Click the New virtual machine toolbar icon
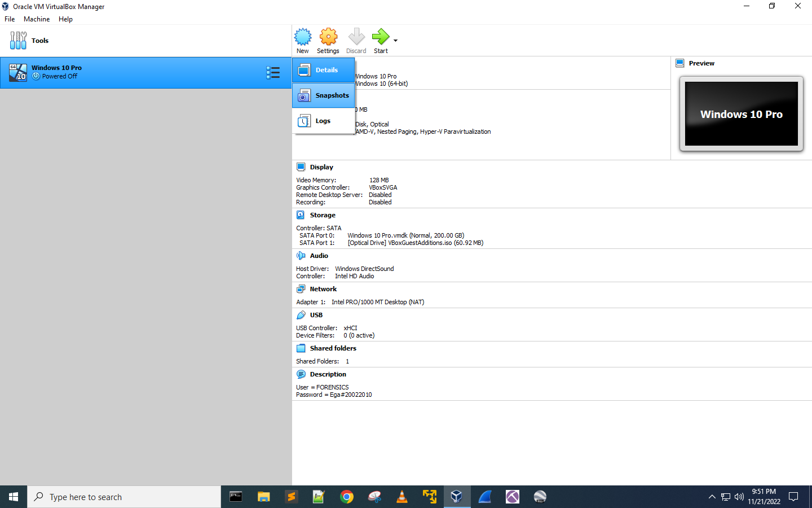The image size is (812, 508). pos(303,41)
